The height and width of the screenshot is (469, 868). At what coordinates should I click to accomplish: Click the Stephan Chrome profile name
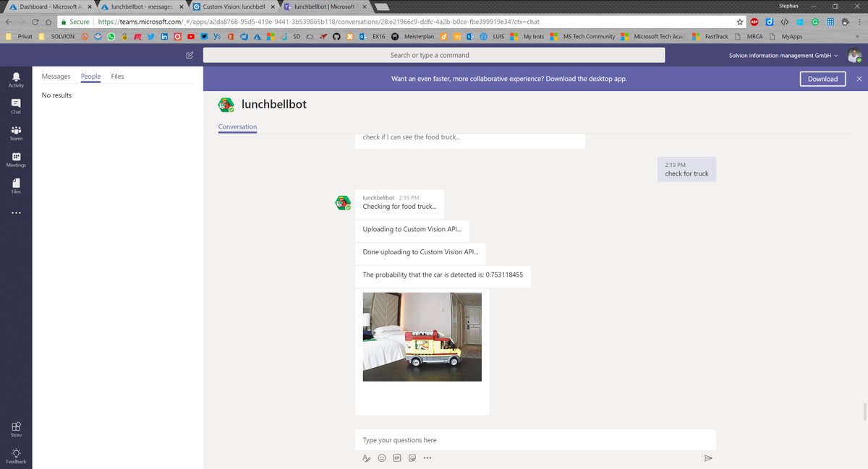[x=788, y=6]
